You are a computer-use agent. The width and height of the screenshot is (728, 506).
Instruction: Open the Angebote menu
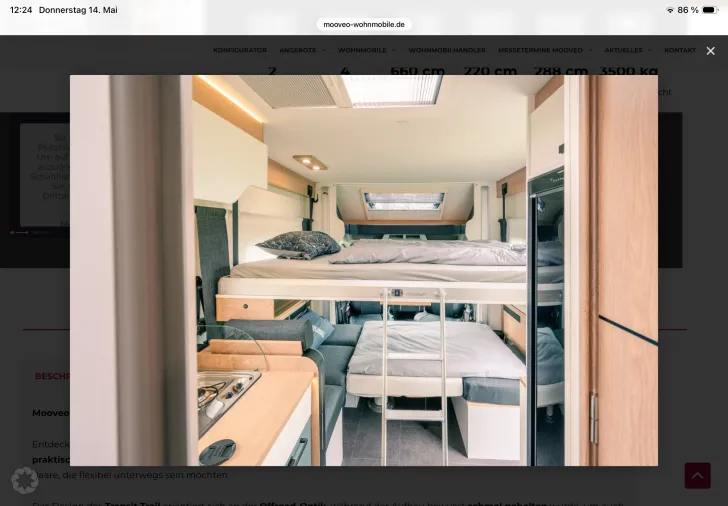298,50
